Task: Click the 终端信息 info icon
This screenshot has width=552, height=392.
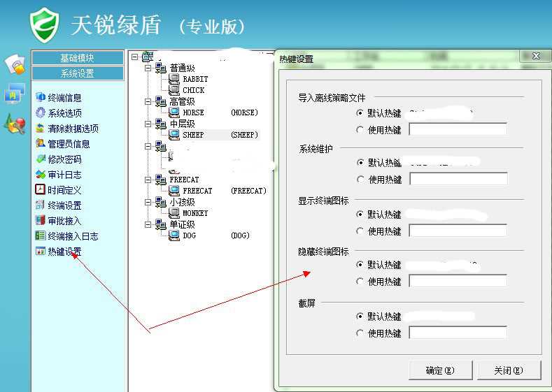Action: 41,97
